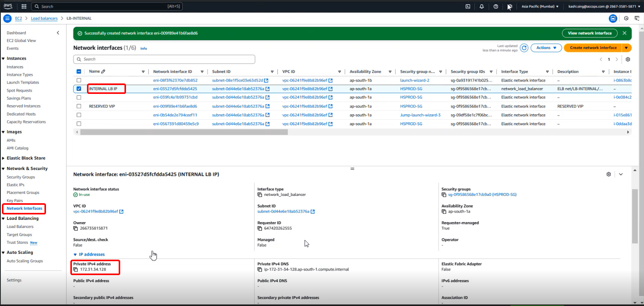Refresh the network interfaces list
Viewport: 644px width, 306px height.
524,48
